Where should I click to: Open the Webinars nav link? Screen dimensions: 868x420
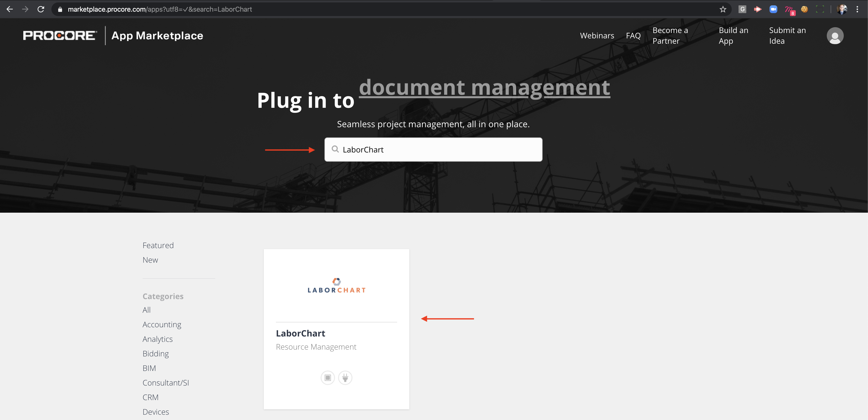pos(597,36)
